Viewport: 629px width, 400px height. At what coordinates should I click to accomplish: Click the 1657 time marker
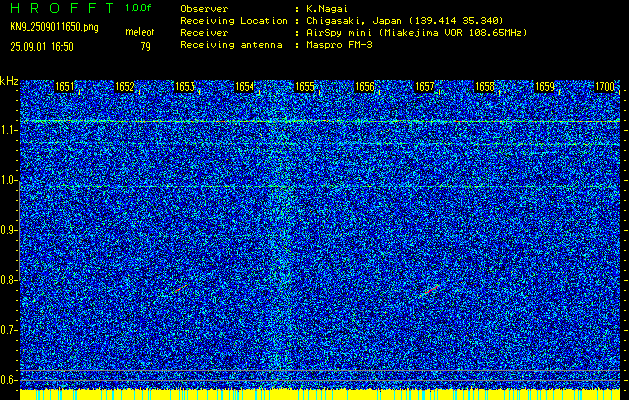pos(424,87)
